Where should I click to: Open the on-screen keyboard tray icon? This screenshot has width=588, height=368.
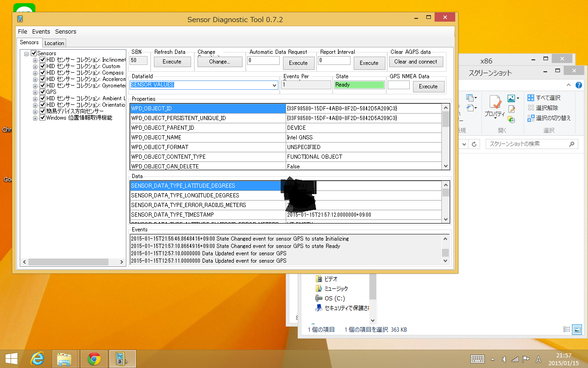click(x=477, y=359)
